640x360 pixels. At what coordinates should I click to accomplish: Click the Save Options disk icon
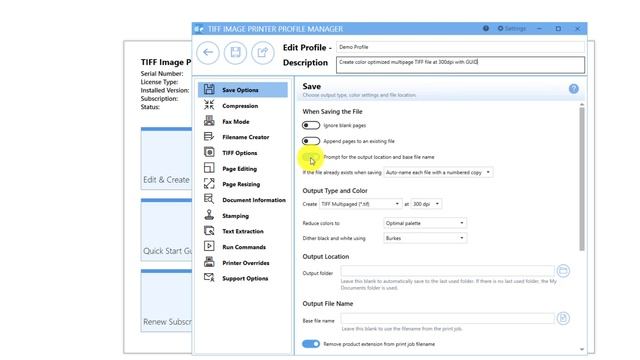click(x=209, y=89)
